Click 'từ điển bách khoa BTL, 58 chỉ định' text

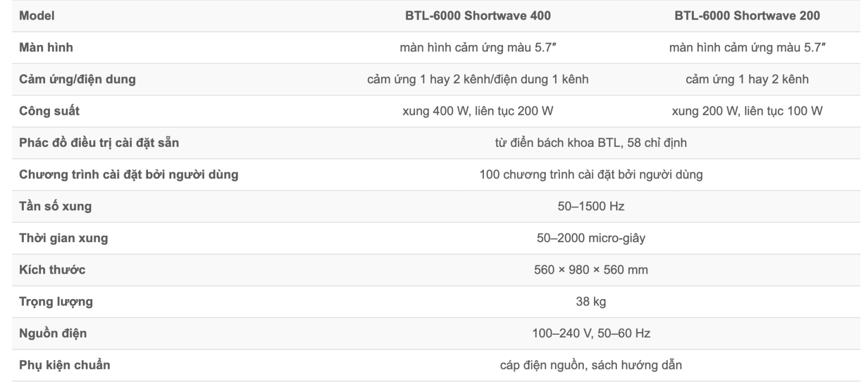pyautogui.click(x=591, y=143)
